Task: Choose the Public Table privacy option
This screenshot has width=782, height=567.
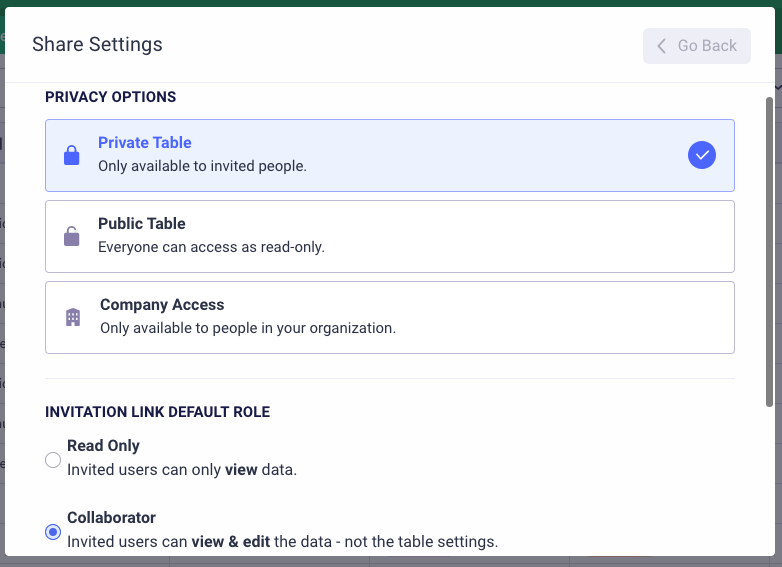Action: (x=390, y=237)
